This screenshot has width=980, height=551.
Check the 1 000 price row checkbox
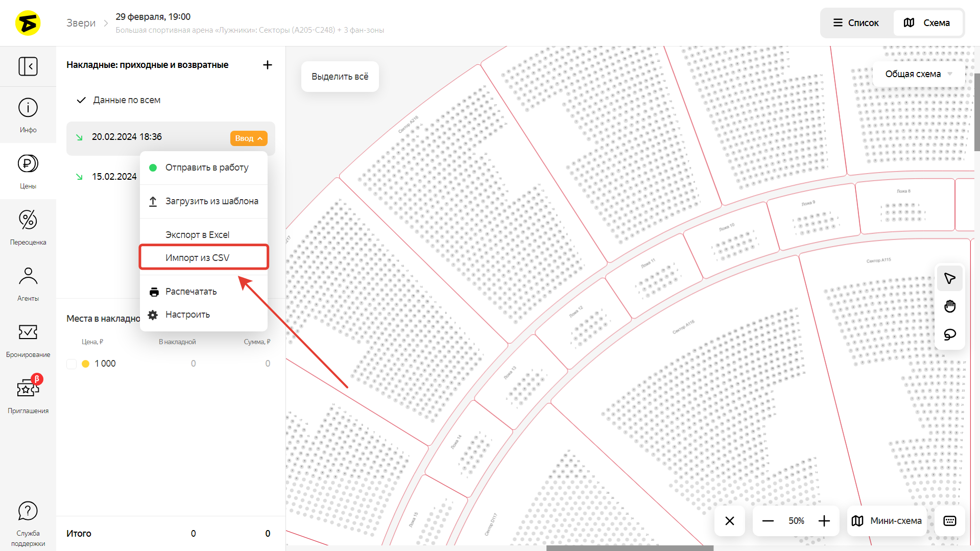coord(71,364)
